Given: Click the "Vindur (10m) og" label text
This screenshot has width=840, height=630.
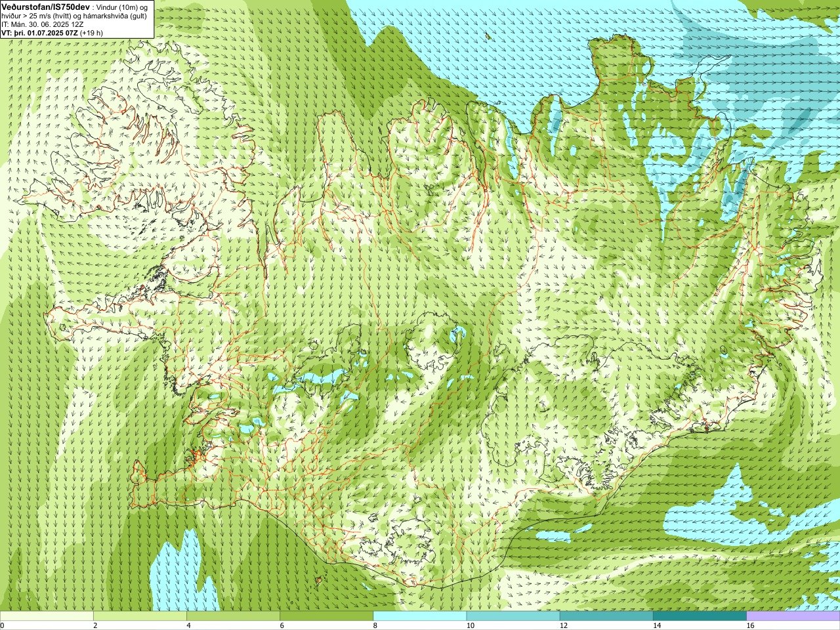Looking at the screenshot, I should [123, 7].
